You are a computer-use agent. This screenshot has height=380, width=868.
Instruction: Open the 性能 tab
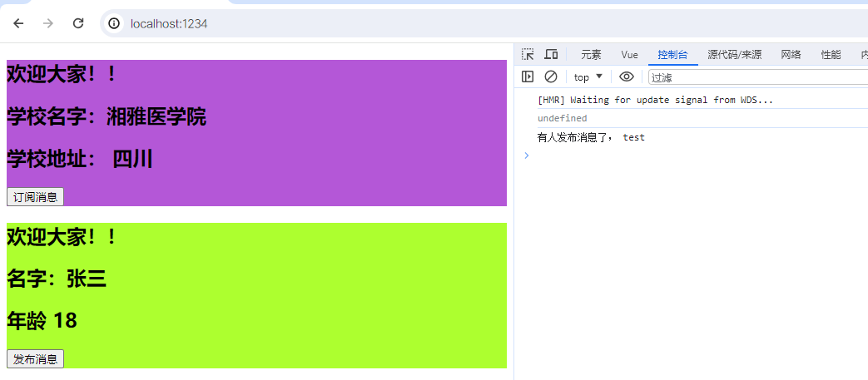tap(831, 55)
